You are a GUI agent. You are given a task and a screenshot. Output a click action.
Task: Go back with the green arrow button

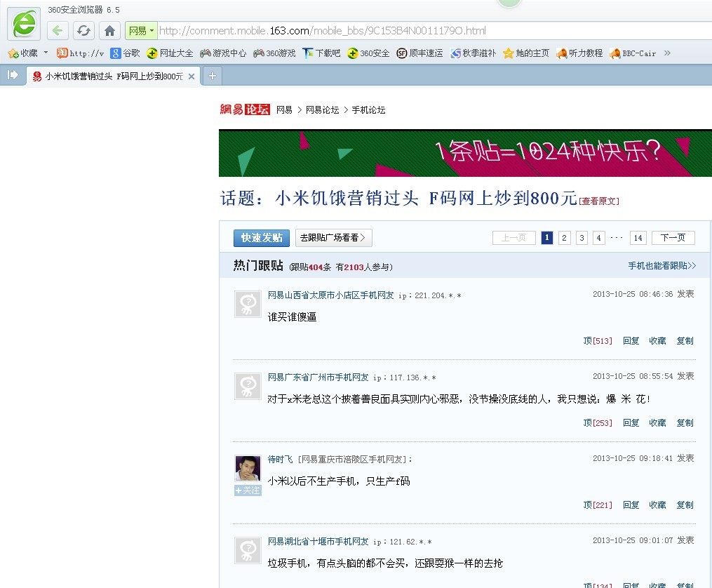tap(58, 31)
